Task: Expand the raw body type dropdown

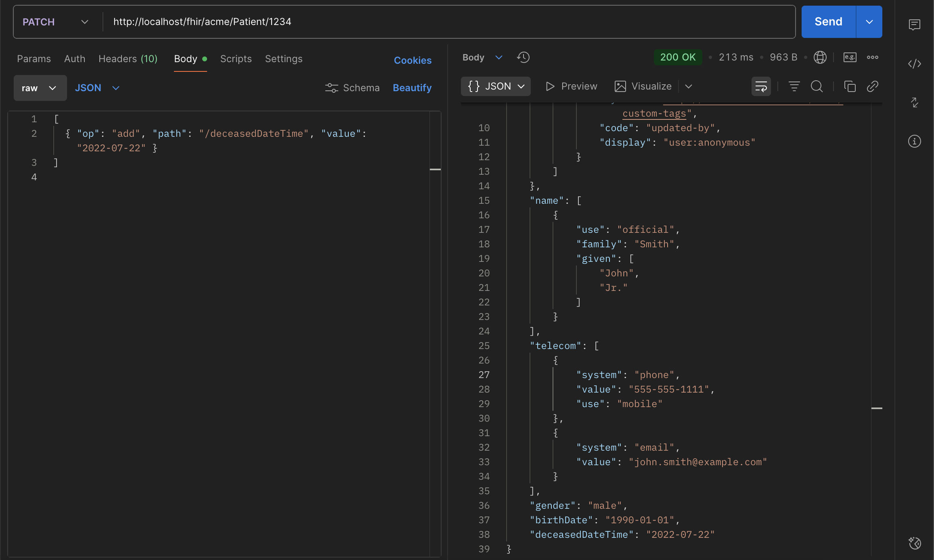Action: (40, 88)
